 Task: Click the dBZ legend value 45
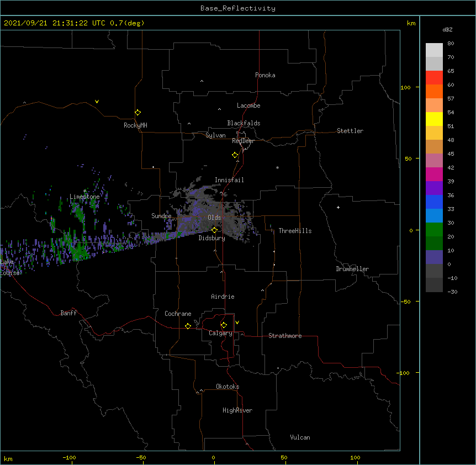451,154
